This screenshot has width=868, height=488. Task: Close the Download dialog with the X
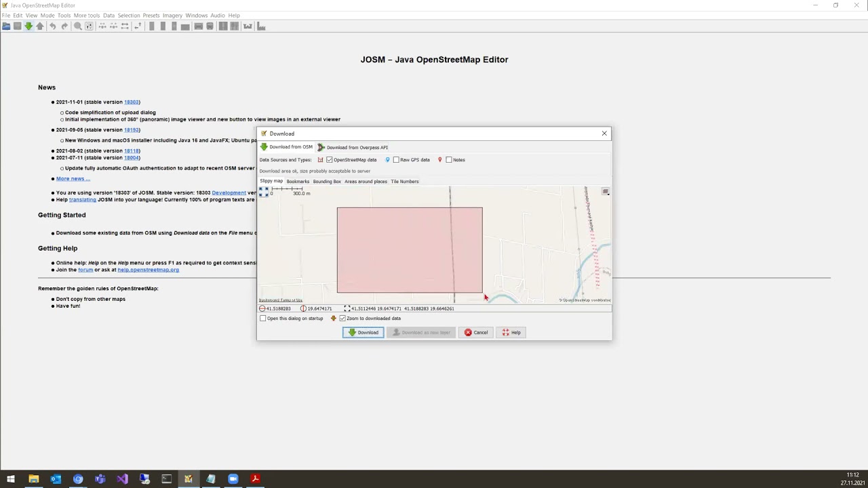(604, 134)
